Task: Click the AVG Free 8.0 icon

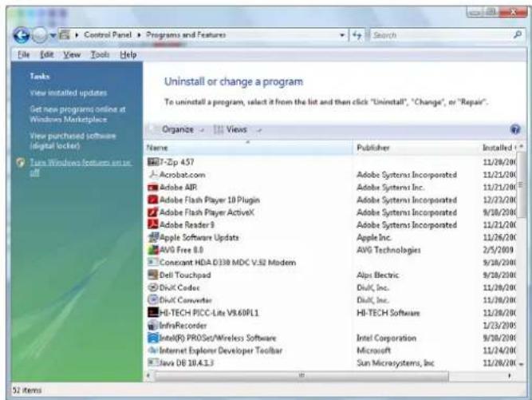Action: click(153, 250)
